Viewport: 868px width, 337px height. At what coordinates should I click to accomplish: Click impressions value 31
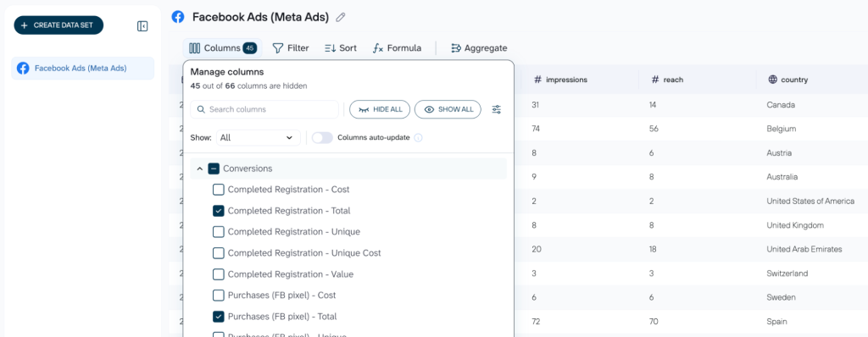pos(535,105)
